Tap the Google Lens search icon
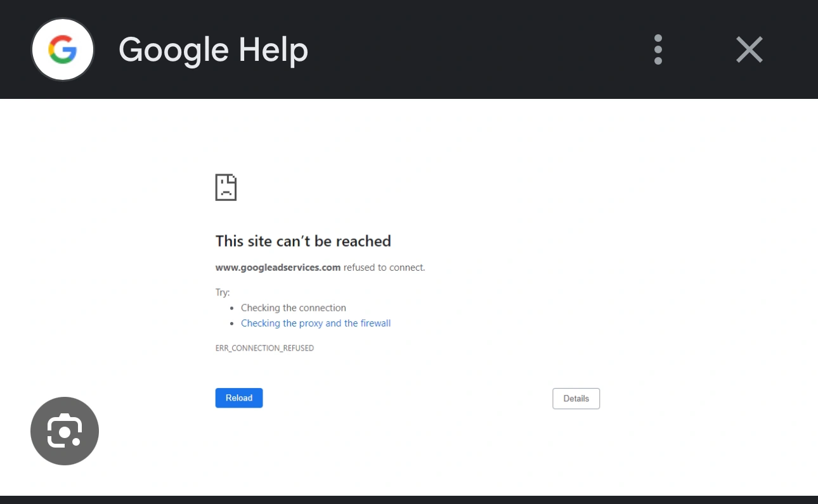 (65, 431)
